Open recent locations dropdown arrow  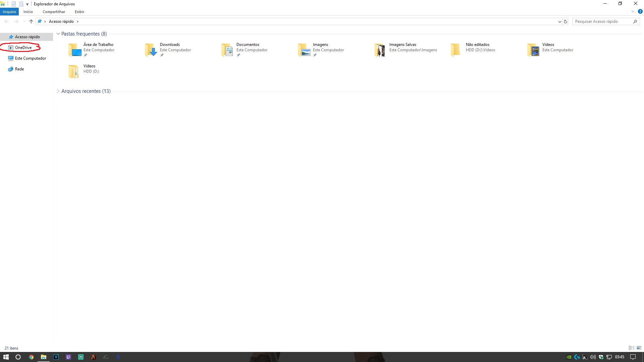tap(24, 21)
